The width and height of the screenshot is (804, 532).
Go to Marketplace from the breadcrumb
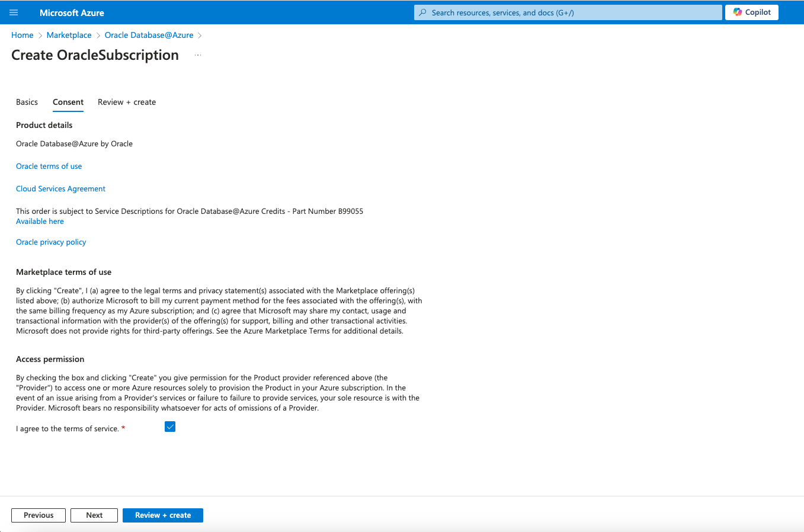(x=69, y=35)
